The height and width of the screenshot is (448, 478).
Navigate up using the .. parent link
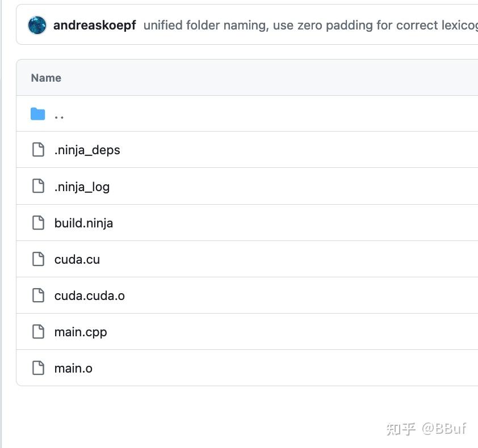tap(59, 115)
